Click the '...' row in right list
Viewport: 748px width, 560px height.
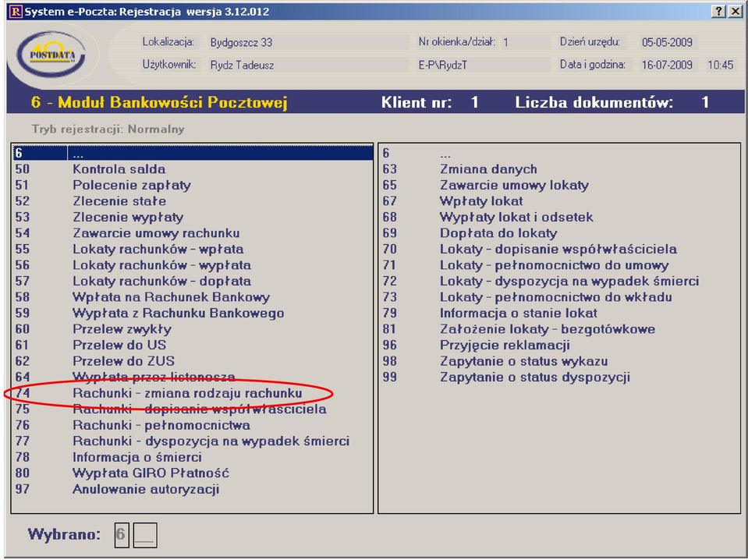[559, 153]
